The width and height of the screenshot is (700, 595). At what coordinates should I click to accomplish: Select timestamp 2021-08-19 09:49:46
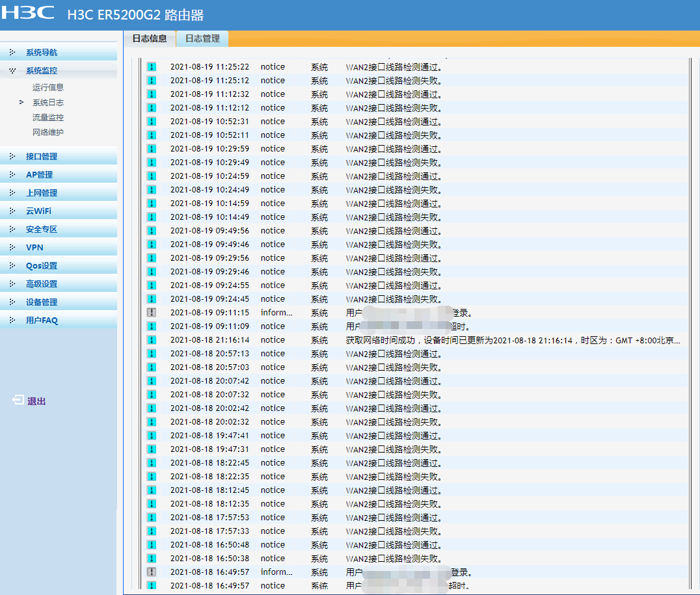[210, 244]
